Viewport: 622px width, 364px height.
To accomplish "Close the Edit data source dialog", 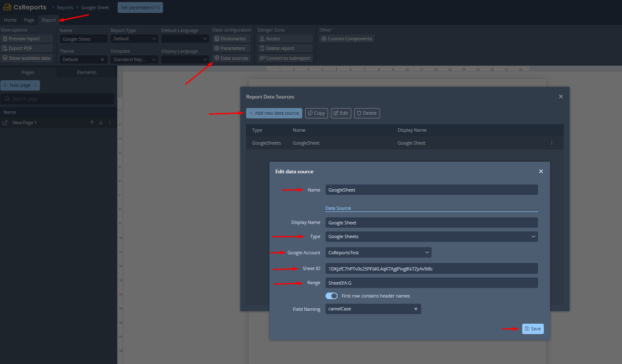I will coord(541,171).
